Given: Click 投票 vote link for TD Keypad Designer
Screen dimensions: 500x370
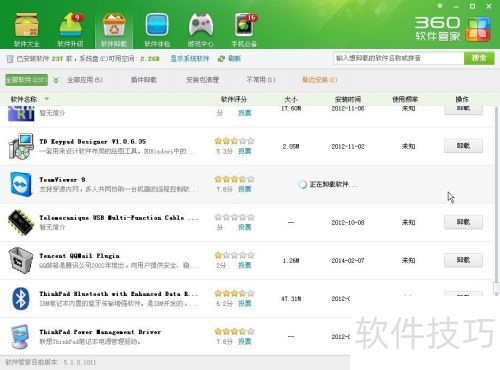Looking at the screenshot, I should pos(244,151).
